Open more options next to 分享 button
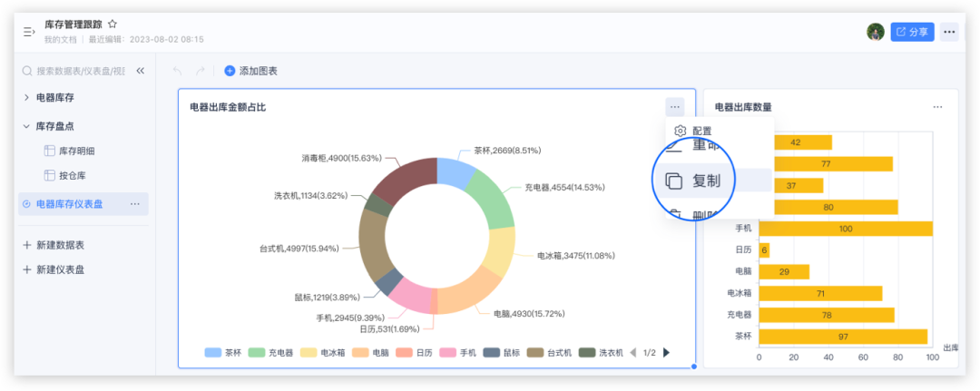 point(949,32)
